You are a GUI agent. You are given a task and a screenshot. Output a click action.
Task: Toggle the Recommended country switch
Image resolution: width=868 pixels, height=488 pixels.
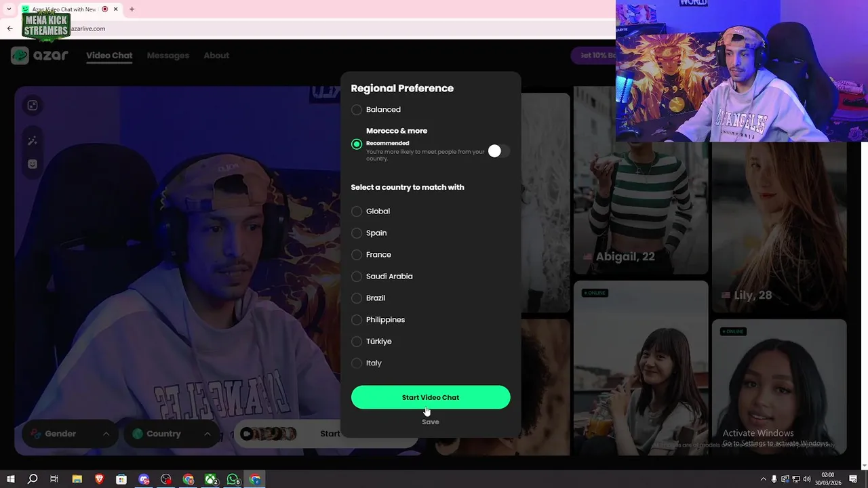tap(498, 151)
